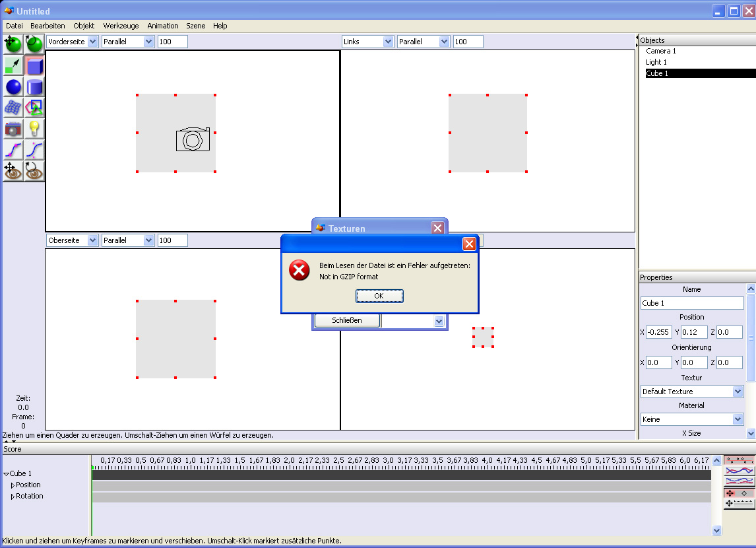This screenshot has height=548, width=756.
Task: Click the Oberseite view scale field
Action: click(173, 240)
